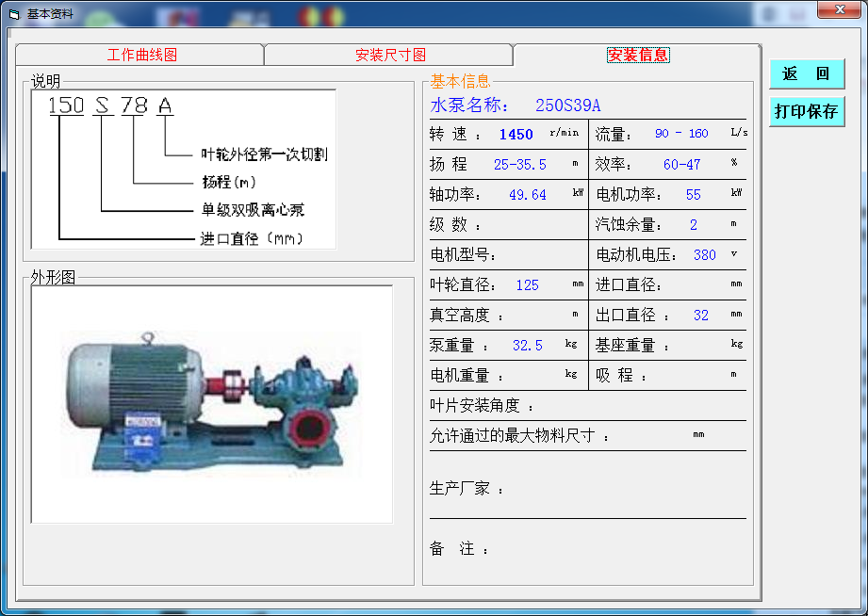Click the 叶片安装角度 label
The width and height of the screenshot is (868, 616).
[x=481, y=406]
